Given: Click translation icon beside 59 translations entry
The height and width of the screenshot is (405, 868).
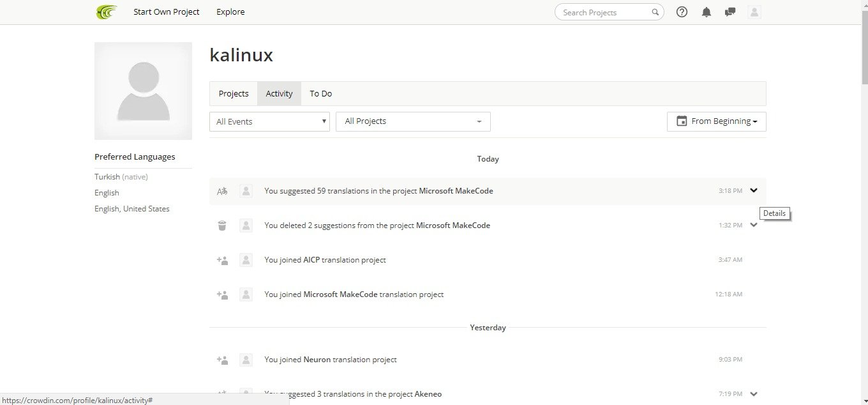Looking at the screenshot, I should (222, 191).
